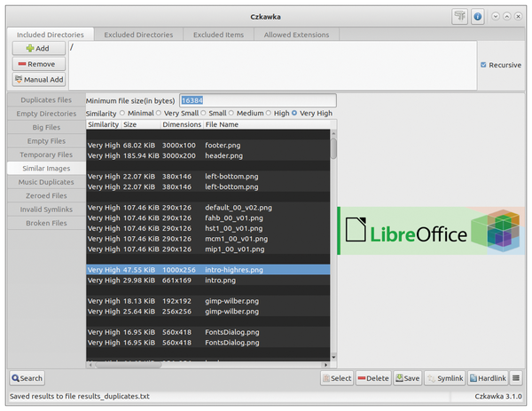Sort by the Size column header
The width and height of the screenshot is (532, 411).
(x=141, y=124)
